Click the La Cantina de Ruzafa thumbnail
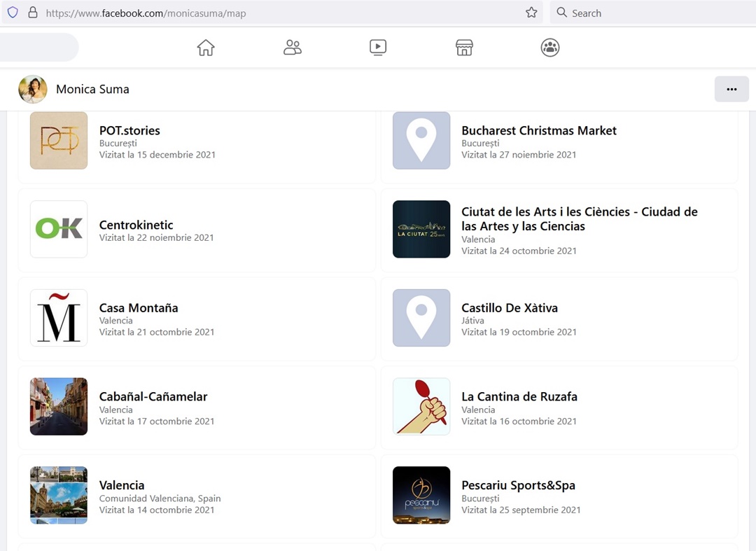The image size is (756, 551). (421, 406)
